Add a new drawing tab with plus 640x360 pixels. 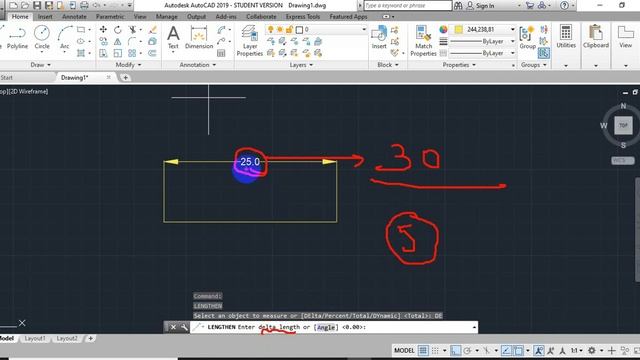(x=125, y=77)
